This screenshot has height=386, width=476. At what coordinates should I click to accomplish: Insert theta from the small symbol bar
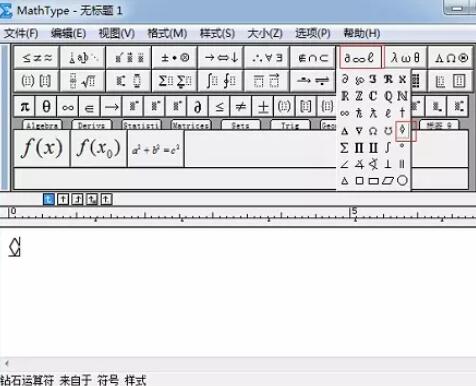[46, 107]
